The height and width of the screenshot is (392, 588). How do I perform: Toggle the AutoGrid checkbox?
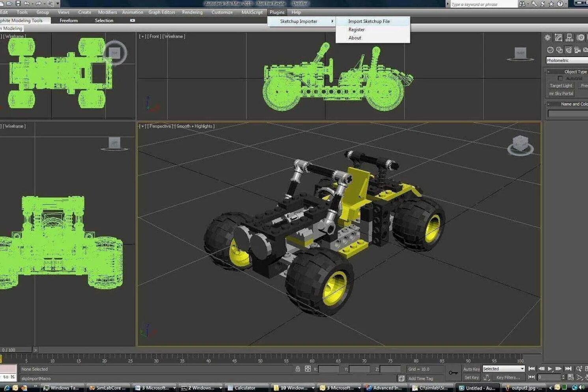click(x=560, y=78)
